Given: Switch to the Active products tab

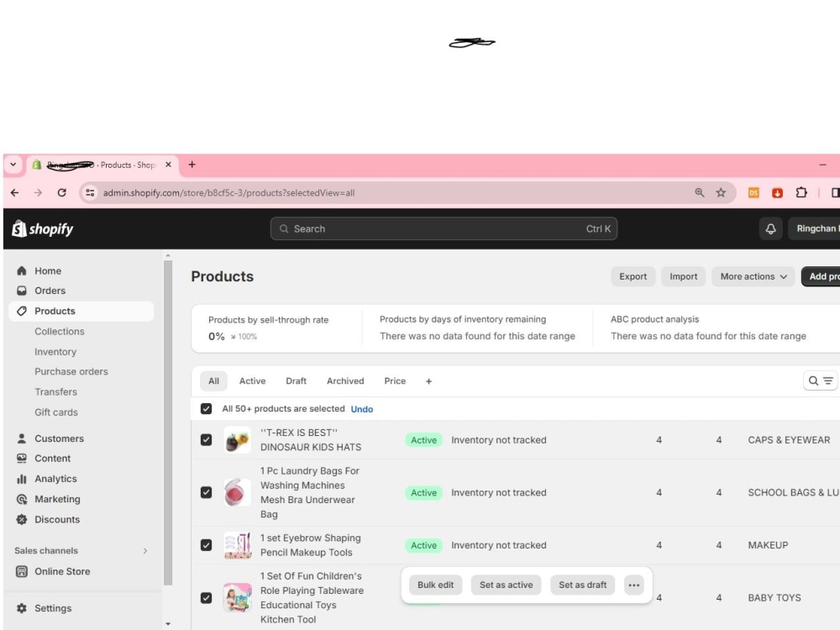Looking at the screenshot, I should pyautogui.click(x=252, y=381).
